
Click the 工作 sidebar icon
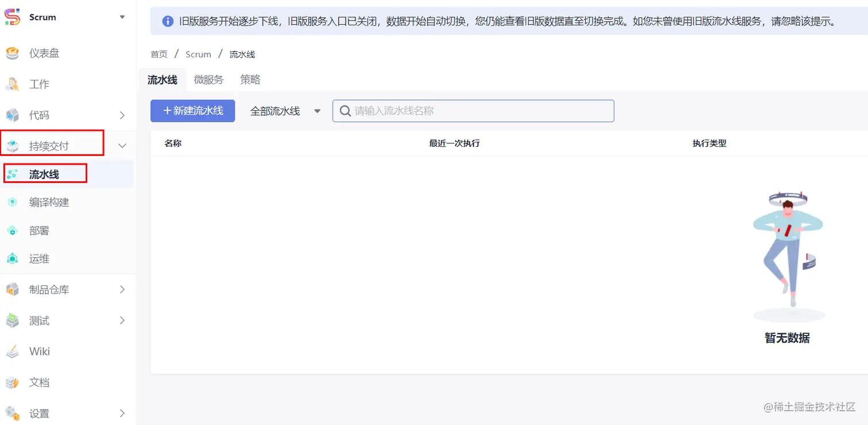[12, 84]
